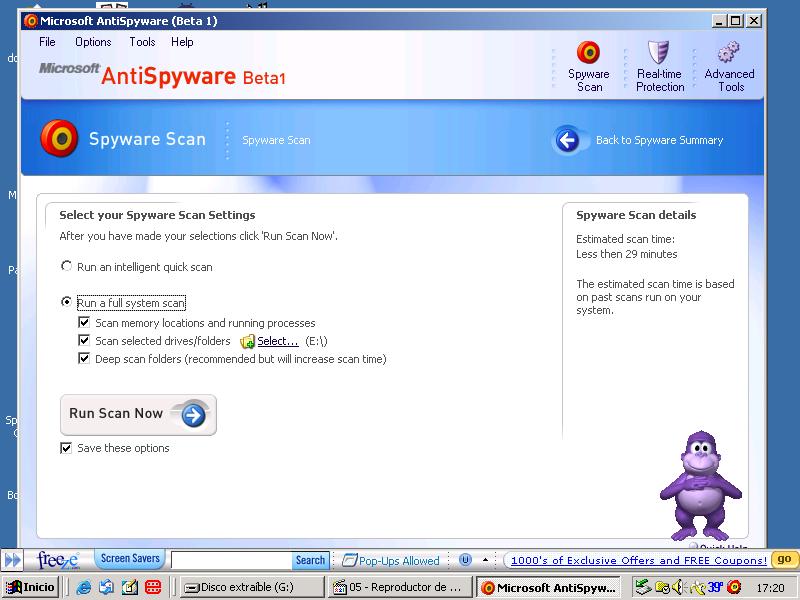Click the AntiSpyware title bar icon
Image resolution: width=800 pixels, height=600 pixels.
(x=31, y=21)
